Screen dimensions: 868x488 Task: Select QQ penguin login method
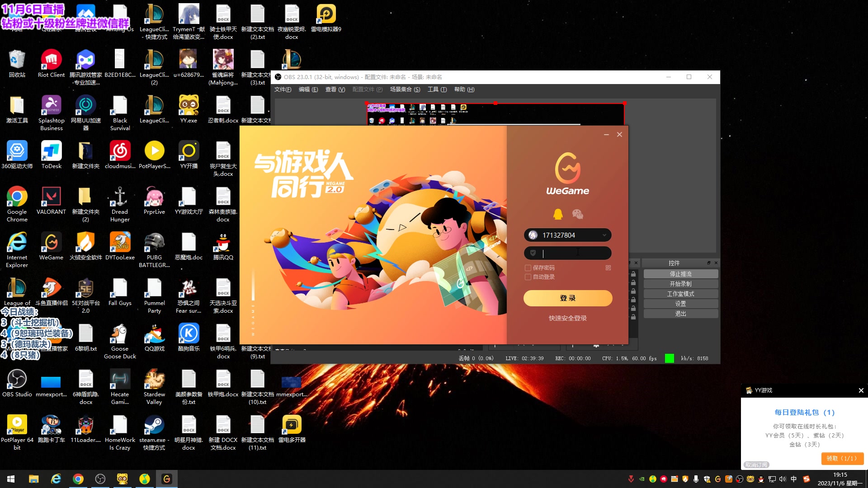pos(558,214)
